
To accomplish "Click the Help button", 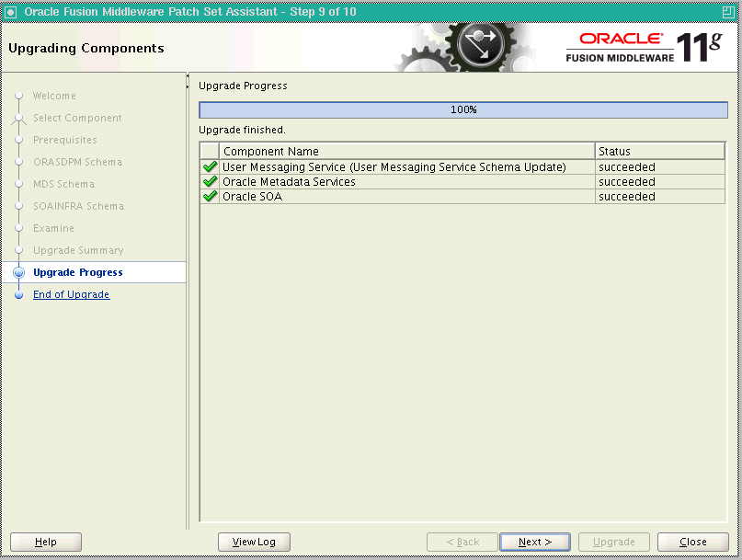I will (46, 542).
